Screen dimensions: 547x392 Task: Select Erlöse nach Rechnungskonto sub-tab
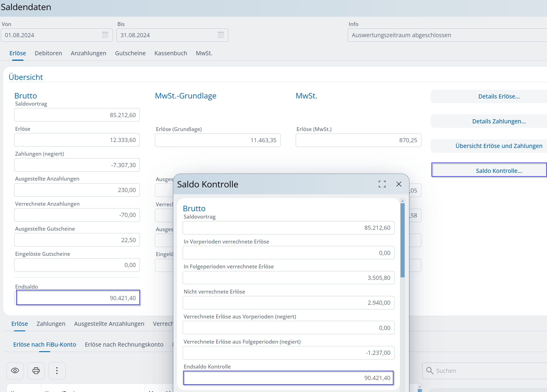pyautogui.click(x=124, y=344)
